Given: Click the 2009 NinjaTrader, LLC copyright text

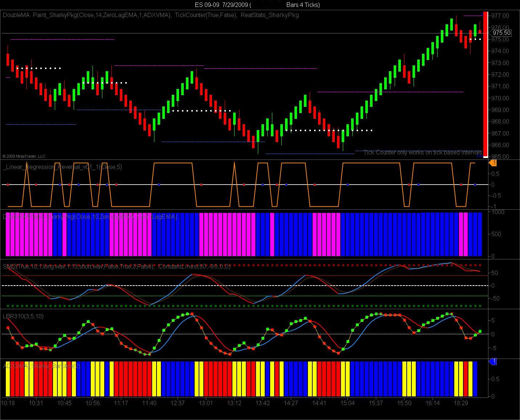Looking at the screenshot, I should tap(24, 156).
